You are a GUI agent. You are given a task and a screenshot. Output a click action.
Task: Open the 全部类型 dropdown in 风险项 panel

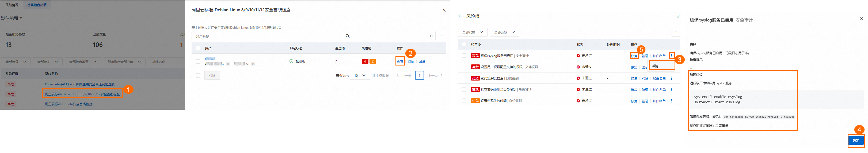[x=504, y=32]
